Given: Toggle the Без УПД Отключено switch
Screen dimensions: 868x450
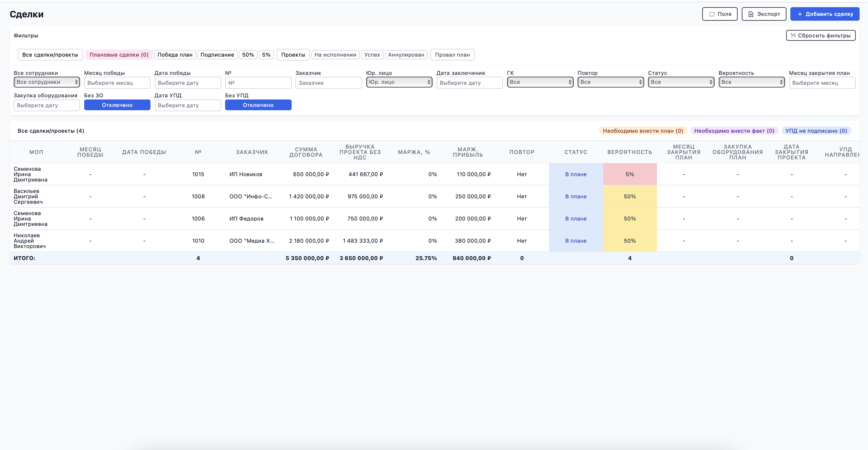Looking at the screenshot, I should (x=258, y=105).
